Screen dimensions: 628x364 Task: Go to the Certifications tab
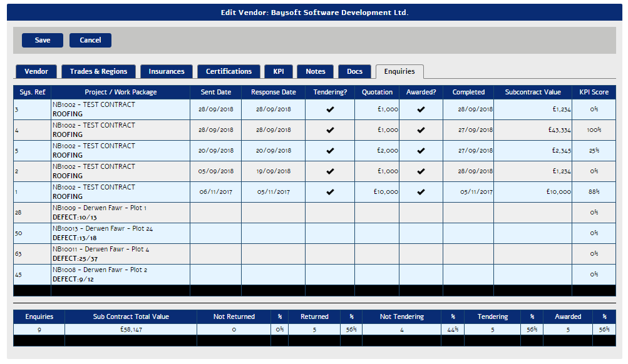[229, 71]
